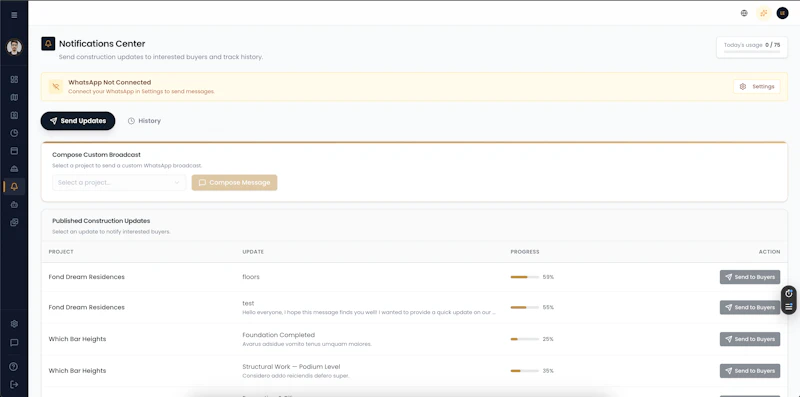Open the hard hat construction sidebar icon
Viewport: 800px width, 397px height.
(x=14, y=168)
